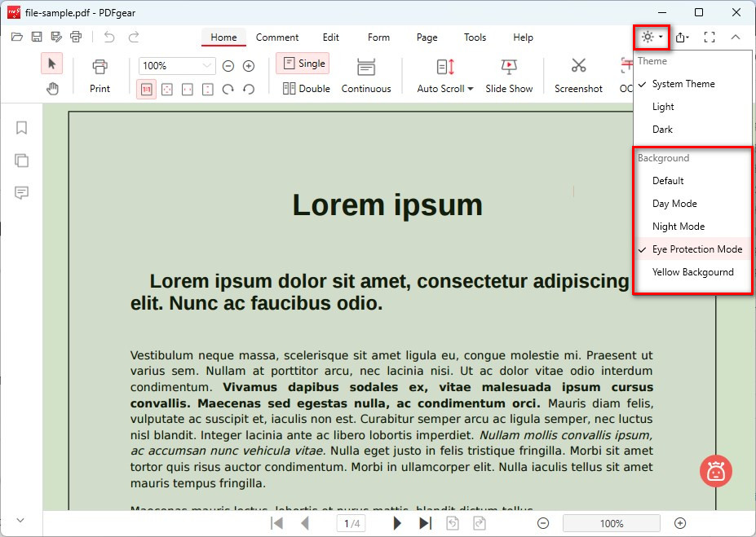Enter full screen mode

click(x=709, y=37)
